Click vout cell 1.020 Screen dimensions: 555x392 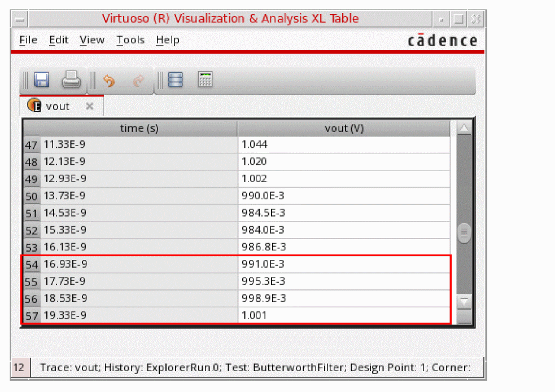344,161
